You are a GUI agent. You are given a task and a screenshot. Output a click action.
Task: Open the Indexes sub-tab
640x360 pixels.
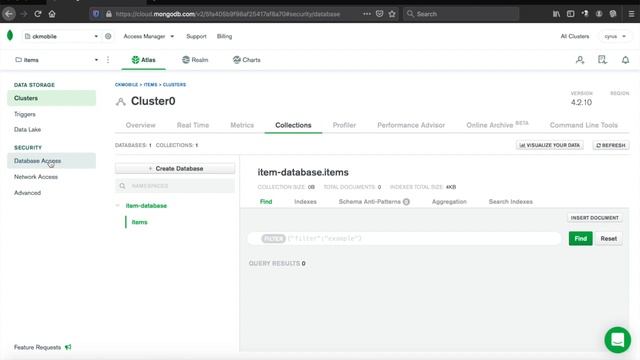coord(305,202)
